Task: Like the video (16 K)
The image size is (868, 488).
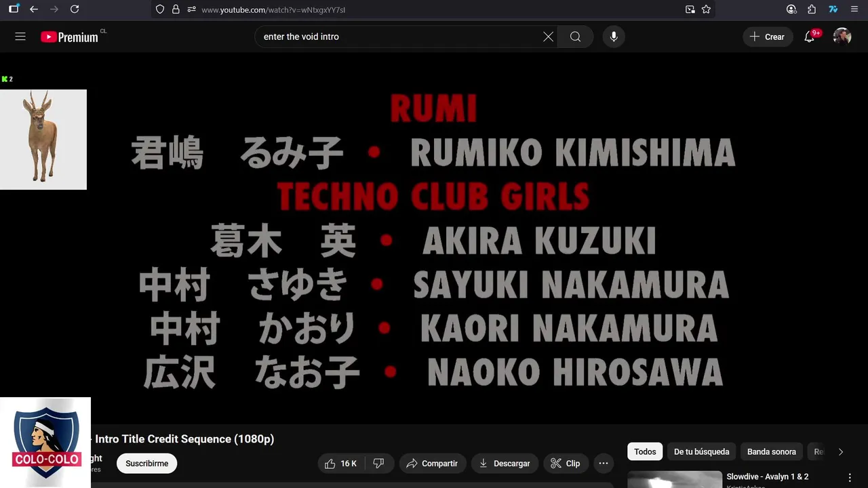Action: click(x=341, y=464)
